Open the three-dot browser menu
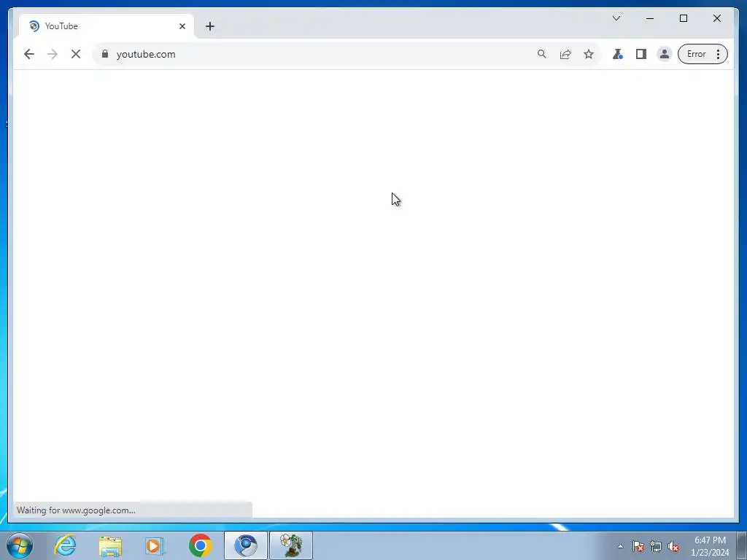Image resolution: width=747 pixels, height=560 pixels. point(719,54)
